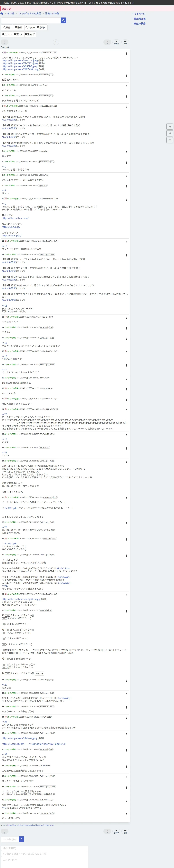The height and width of the screenshot is (868, 174).
Task: Open the three-dot menu on post 24
Action: click(x=126, y=462)
